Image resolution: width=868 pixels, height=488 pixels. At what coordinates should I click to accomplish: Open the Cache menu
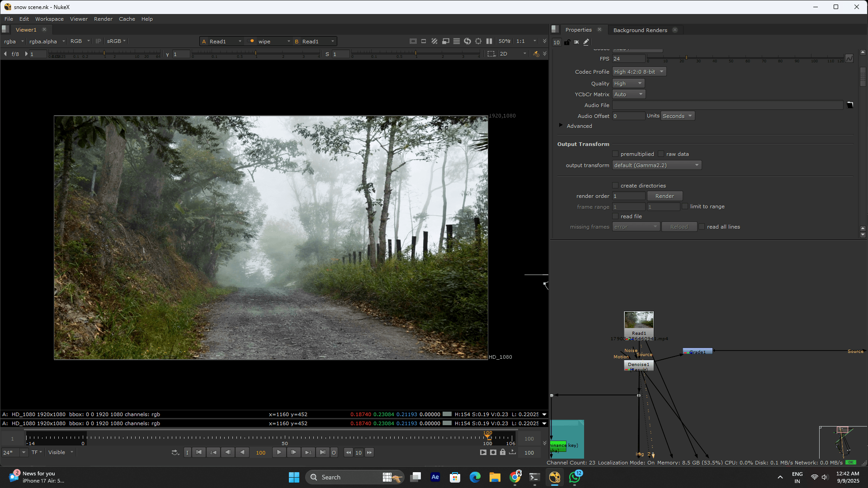point(127,19)
